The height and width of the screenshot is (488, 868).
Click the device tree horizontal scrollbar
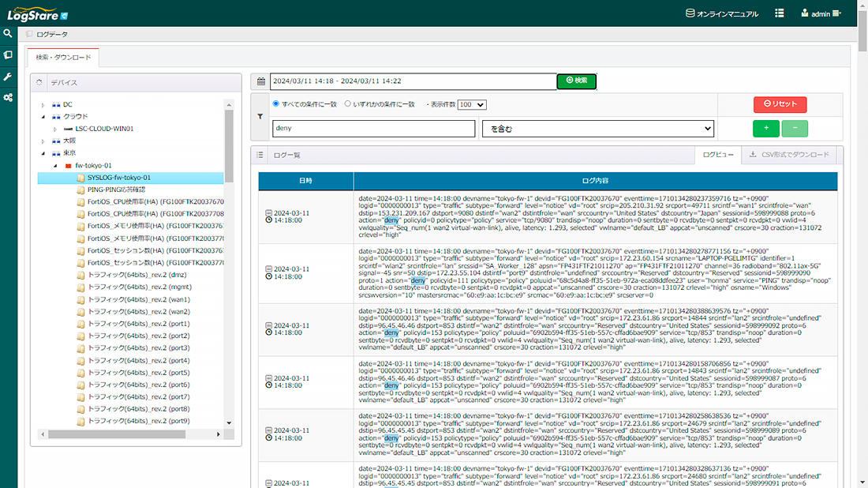[117, 435]
